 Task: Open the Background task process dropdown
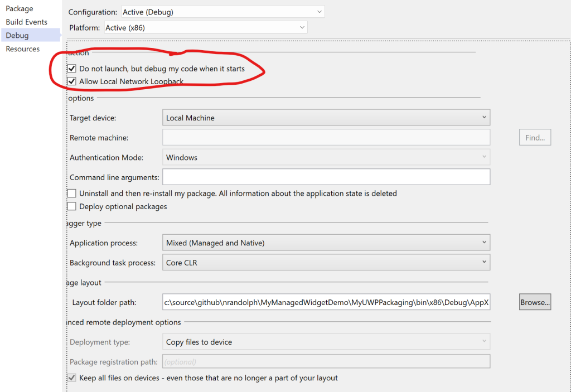[x=326, y=263]
